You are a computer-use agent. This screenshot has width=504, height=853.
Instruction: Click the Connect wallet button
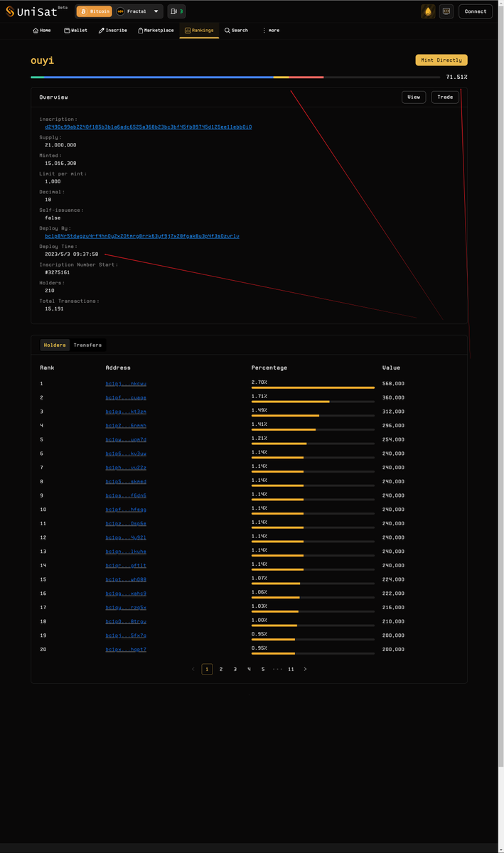[476, 11]
